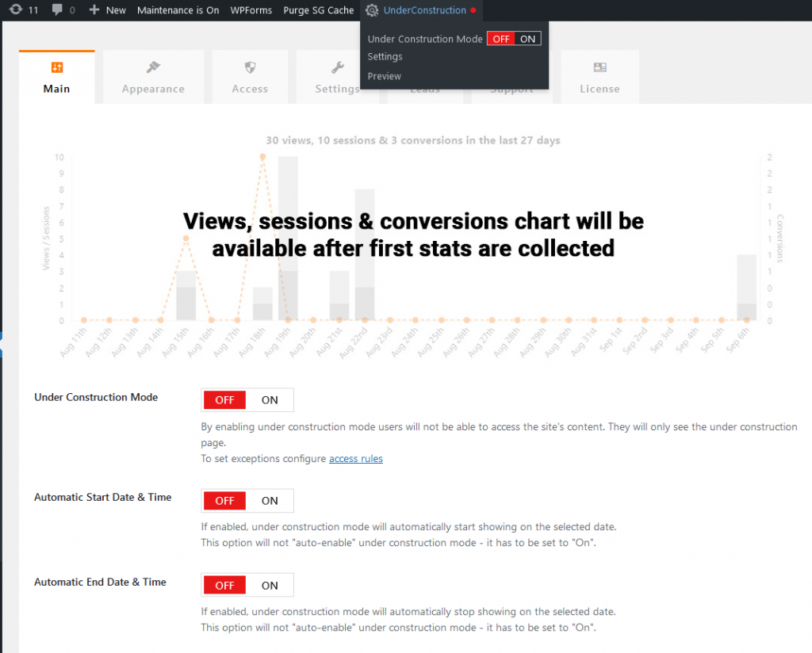Click the 'Automatic Start Date & Time' label

pos(102,497)
